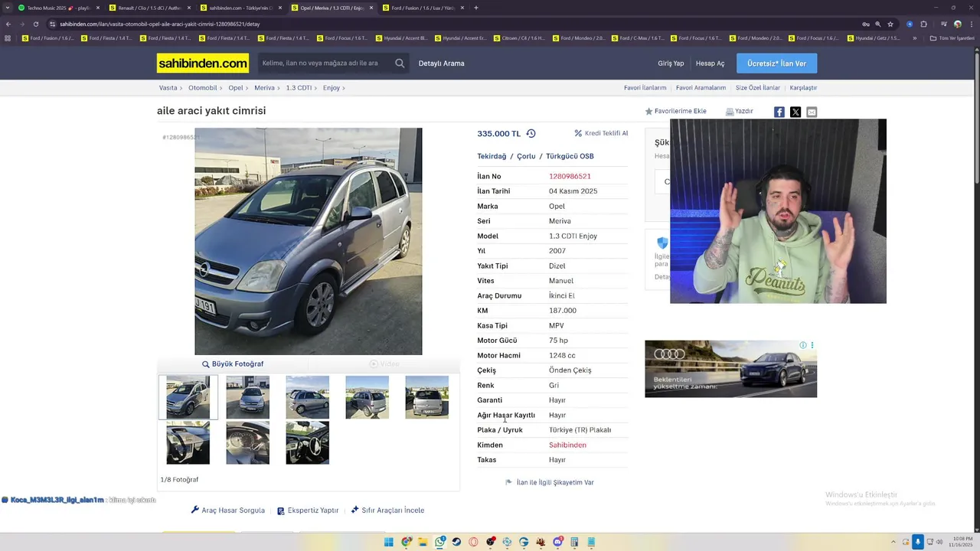Share listing on X icon
The width and height of the screenshot is (980, 551).
(795, 112)
